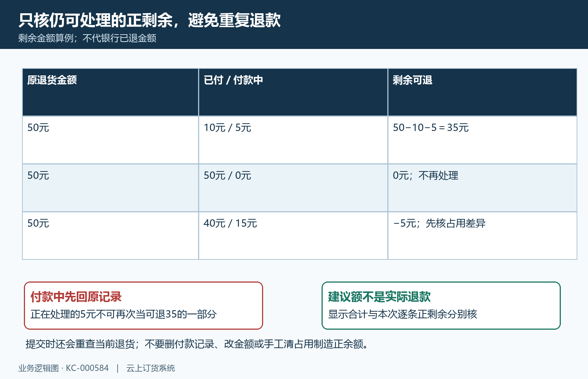Image resolution: width=588 pixels, height=379 pixels.
Task: Select the 50元 cell in the 50元 / 0元 row
Action: (110, 188)
